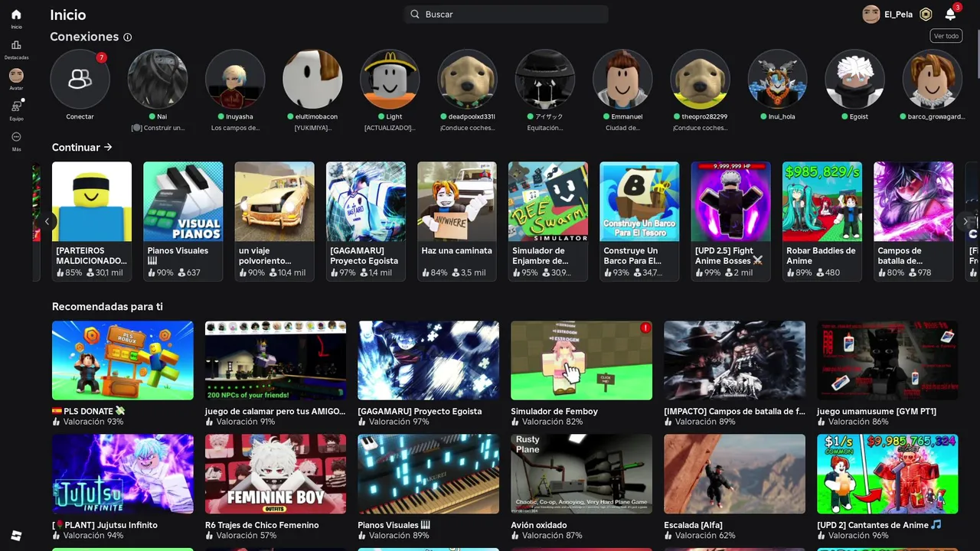
Task: Open Inuyasha's connection avatar
Action: tap(235, 79)
